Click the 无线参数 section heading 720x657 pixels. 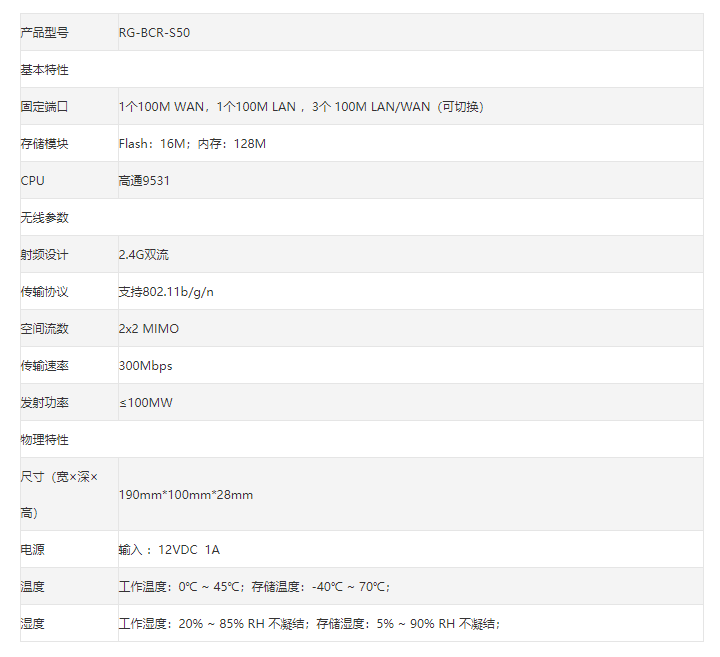tap(45, 218)
